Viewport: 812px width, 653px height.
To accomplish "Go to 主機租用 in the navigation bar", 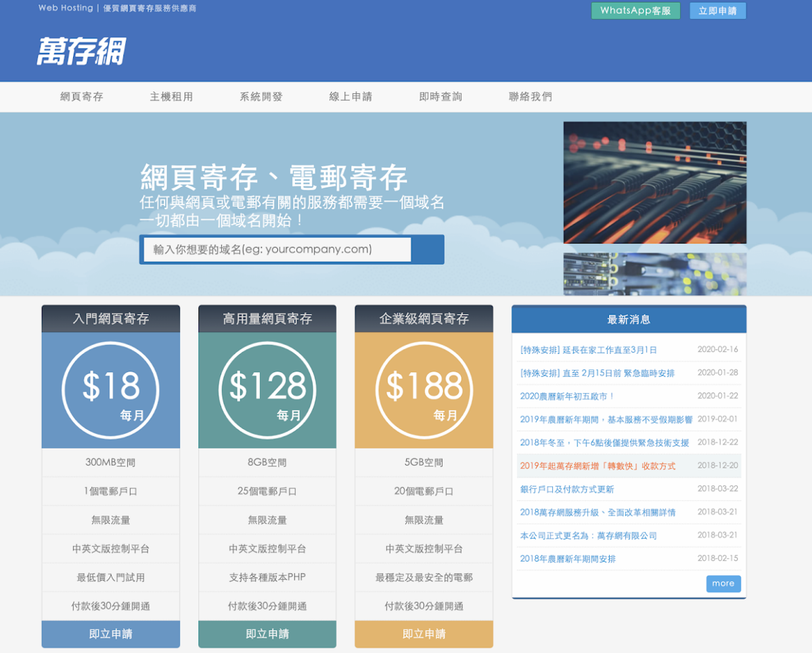I will (171, 97).
